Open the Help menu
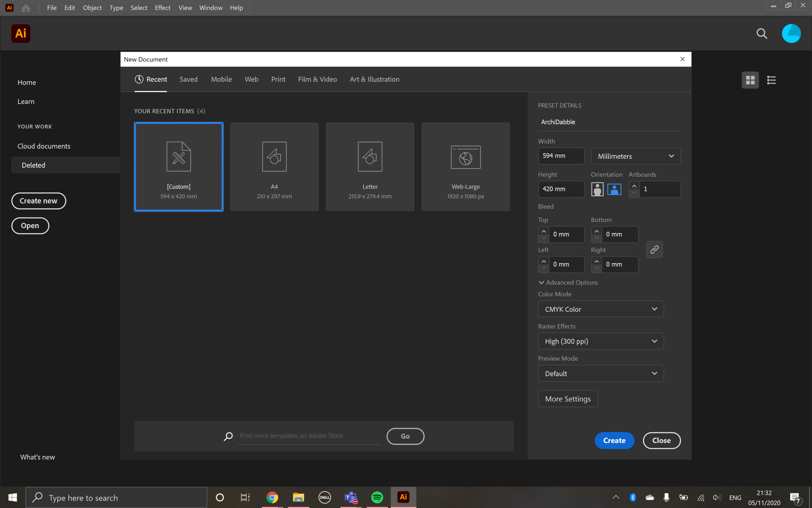Viewport: 812px width, 508px height. coord(236,8)
